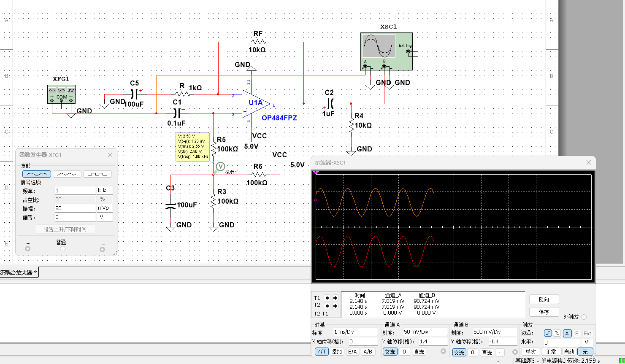Select the sine waveform button
625x364 pixels.
(37, 174)
